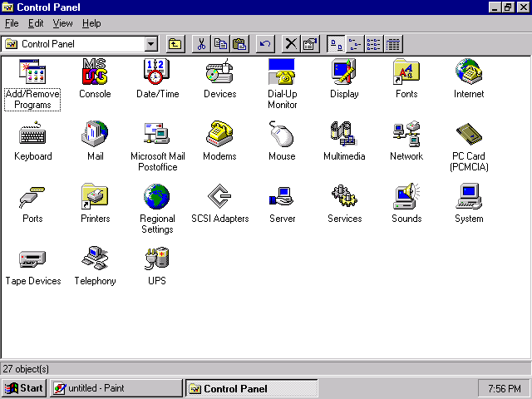Image resolution: width=532 pixels, height=399 pixels.
Task: Select the Mouse icon
Action: pos(282,134)
